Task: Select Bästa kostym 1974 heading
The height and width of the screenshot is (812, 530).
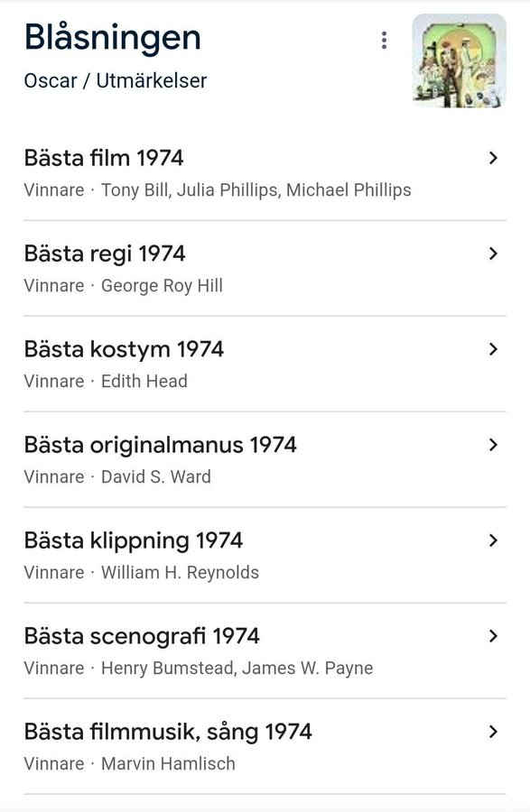Action: (x=124, y=349)
